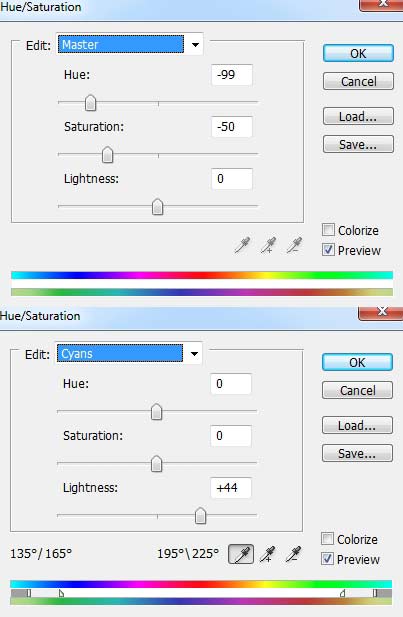Click left outer range marker on Cyans color bar

(x=29, y=593)
